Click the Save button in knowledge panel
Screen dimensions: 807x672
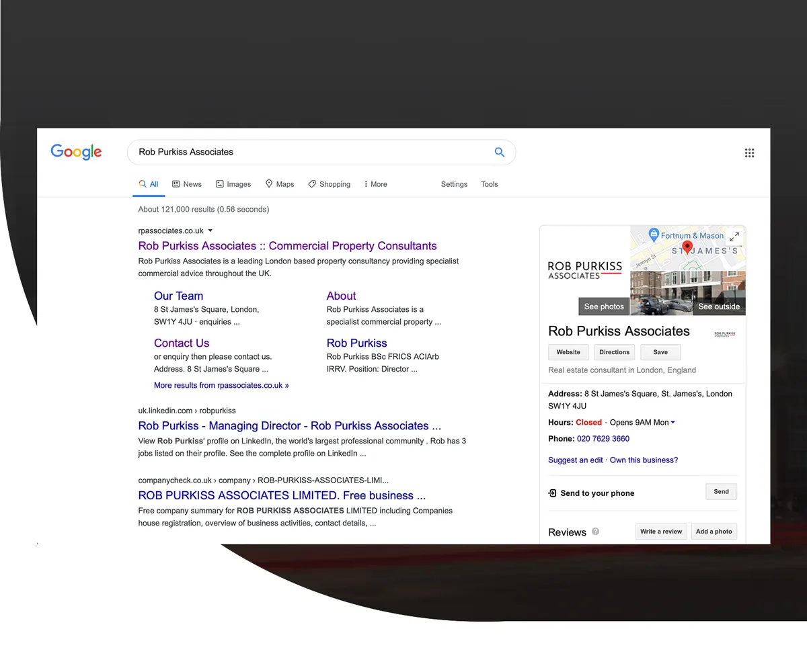point(660,352)
